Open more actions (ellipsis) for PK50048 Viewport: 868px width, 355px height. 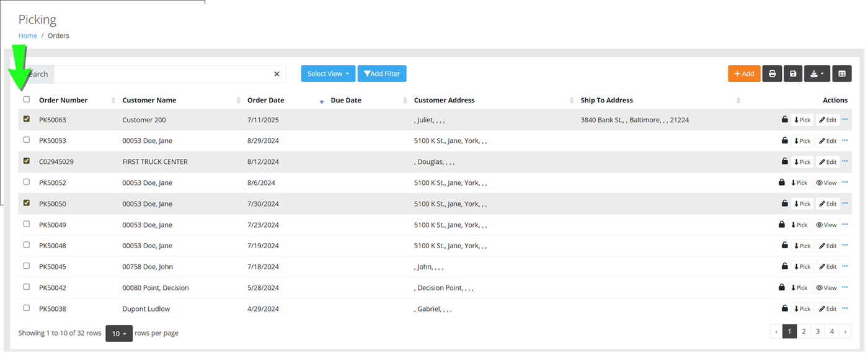tap(844, 245)
